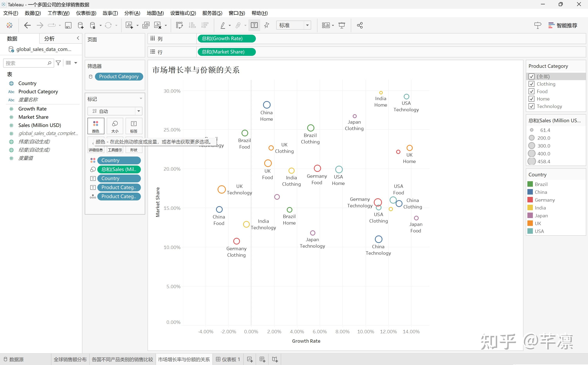
Task: Click the Highlight pen icon
Action: (223, 25)
